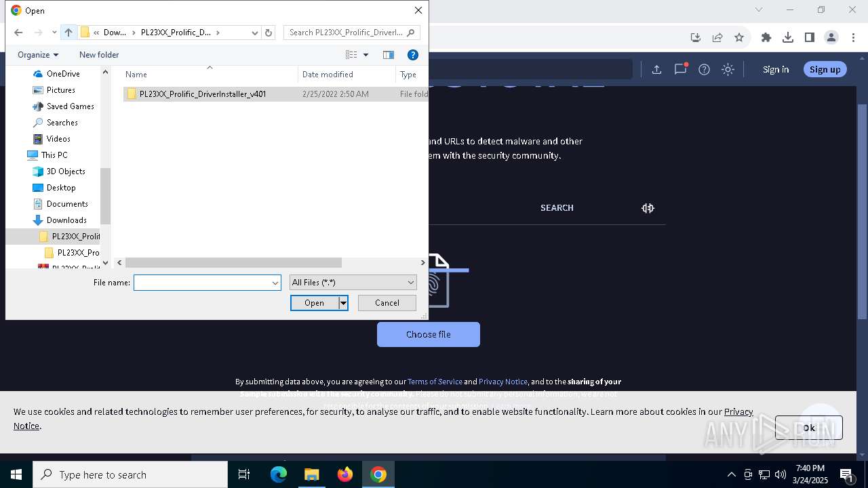Viewport: 868px width, 488px height.
Task: Open SEARCH tab on webpage
Action: tap(557, 208)
